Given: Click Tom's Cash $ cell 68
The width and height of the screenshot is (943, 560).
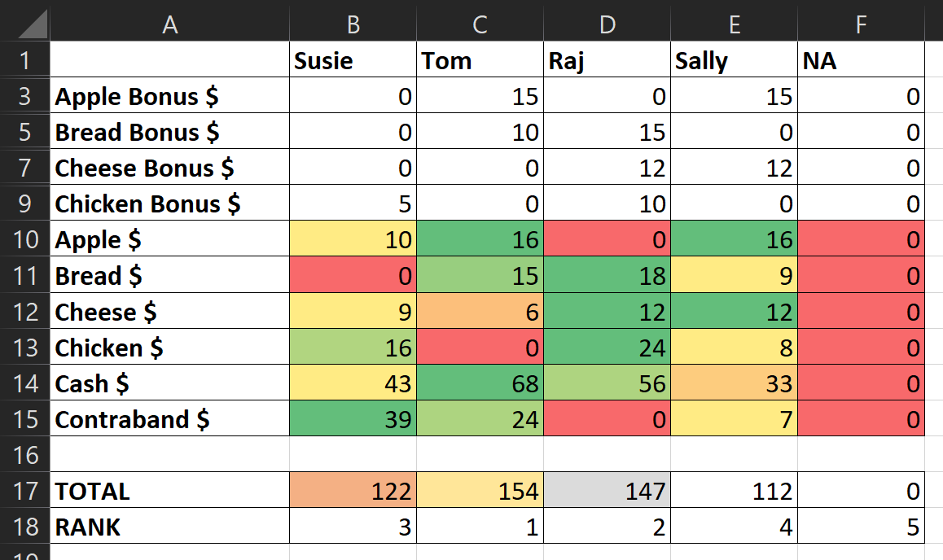Looking at the screenshot, I should tap(480, 383).
